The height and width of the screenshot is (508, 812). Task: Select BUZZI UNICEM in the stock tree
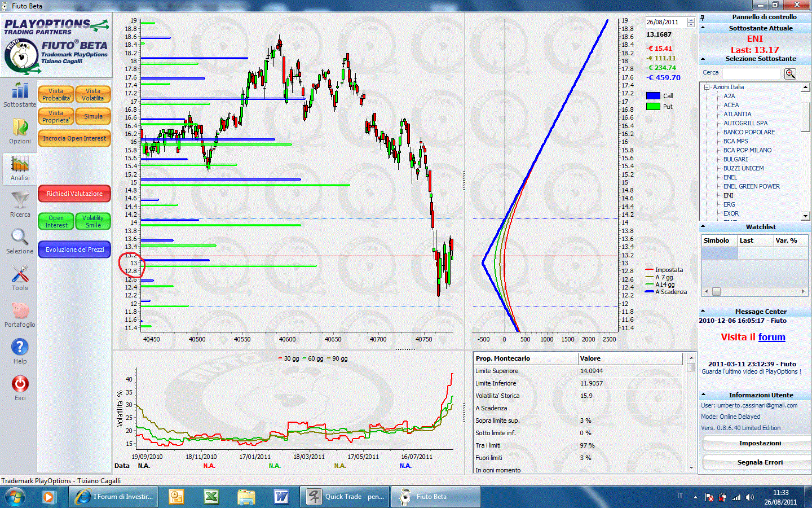click(743, 168)
